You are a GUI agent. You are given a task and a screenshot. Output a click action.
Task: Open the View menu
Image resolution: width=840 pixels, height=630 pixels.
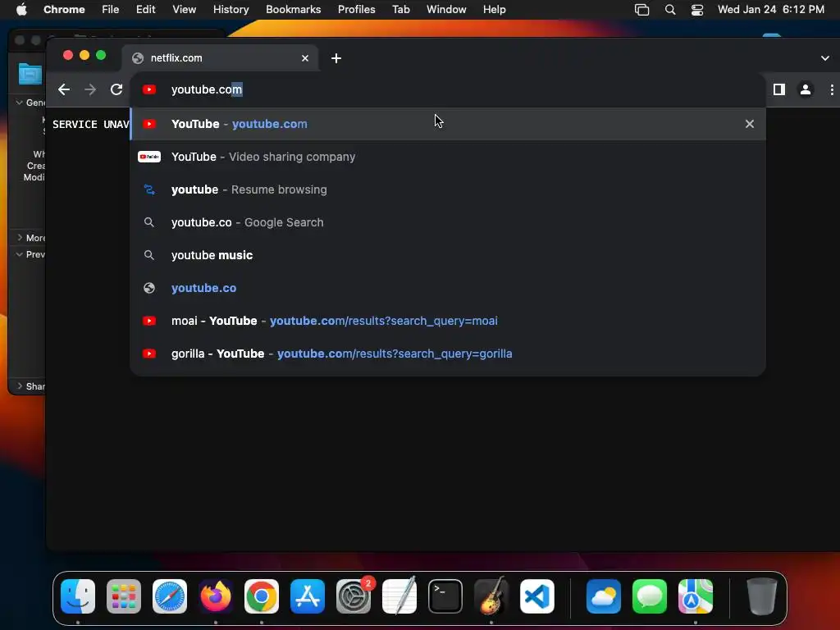184,9
